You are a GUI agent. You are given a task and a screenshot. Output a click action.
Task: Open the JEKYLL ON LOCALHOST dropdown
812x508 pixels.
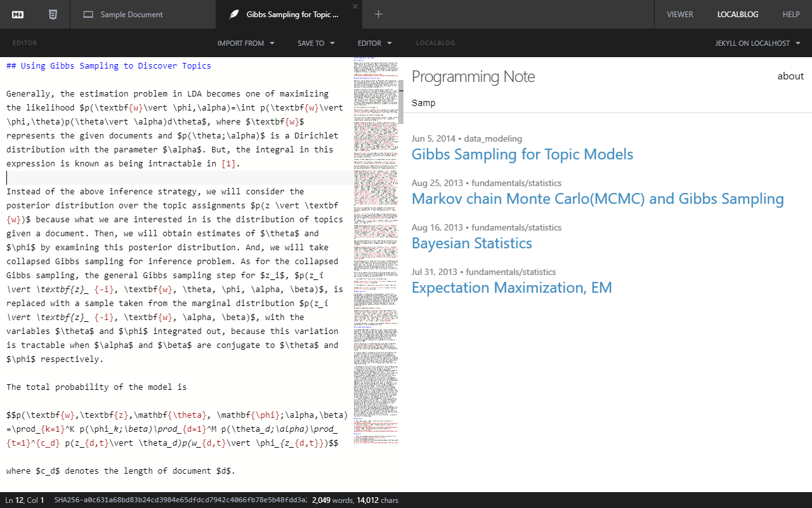pos(757,43)
